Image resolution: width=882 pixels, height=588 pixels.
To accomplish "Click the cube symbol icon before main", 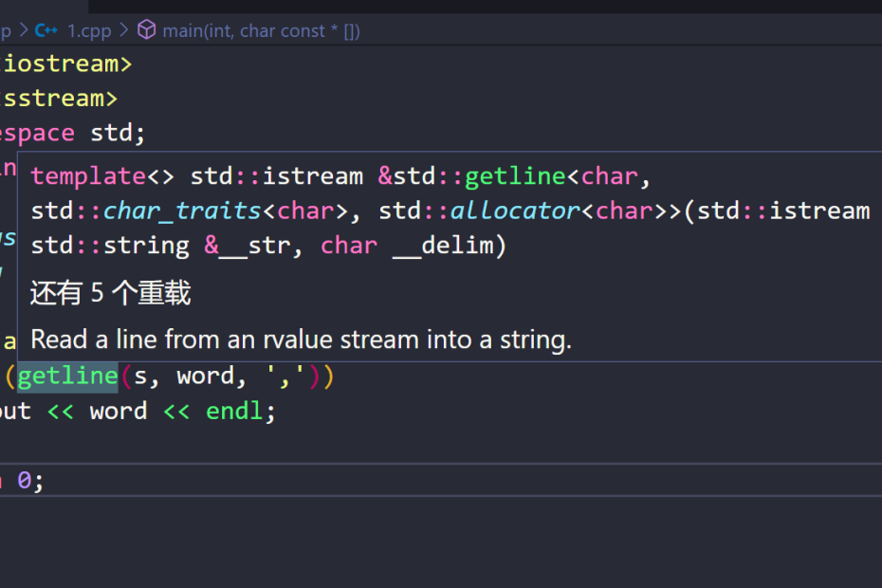I will 146,30.
